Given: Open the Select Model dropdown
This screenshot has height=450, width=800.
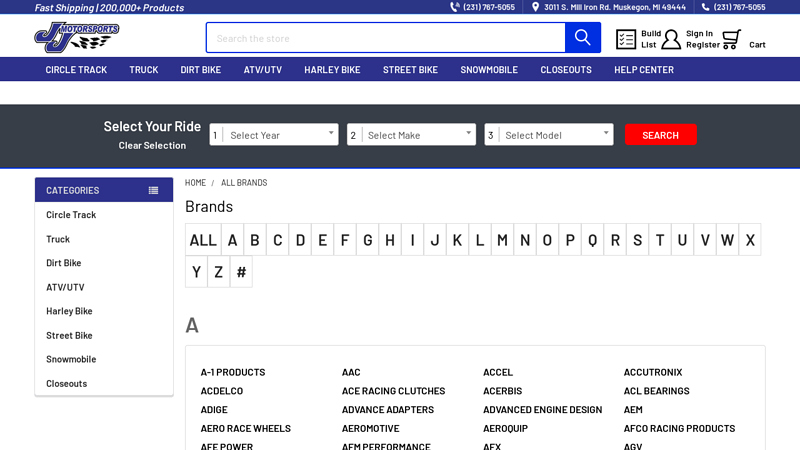Looking at the screenshot, I should pos(549,135).
